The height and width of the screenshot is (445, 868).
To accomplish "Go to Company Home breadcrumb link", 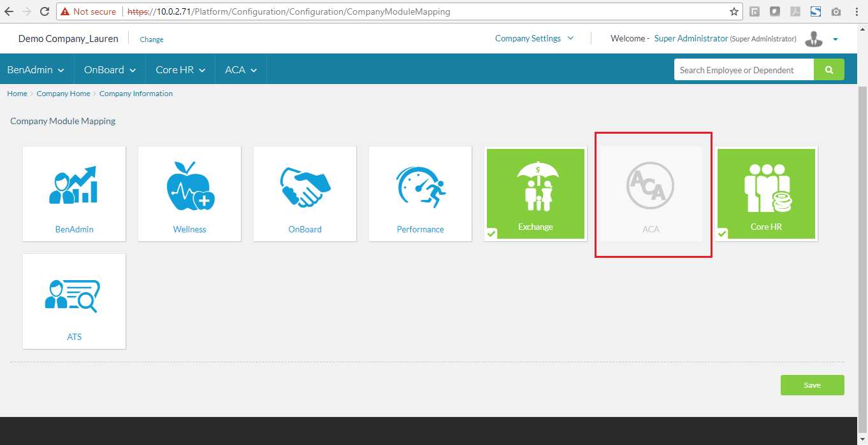I will [x=63, y=94].
